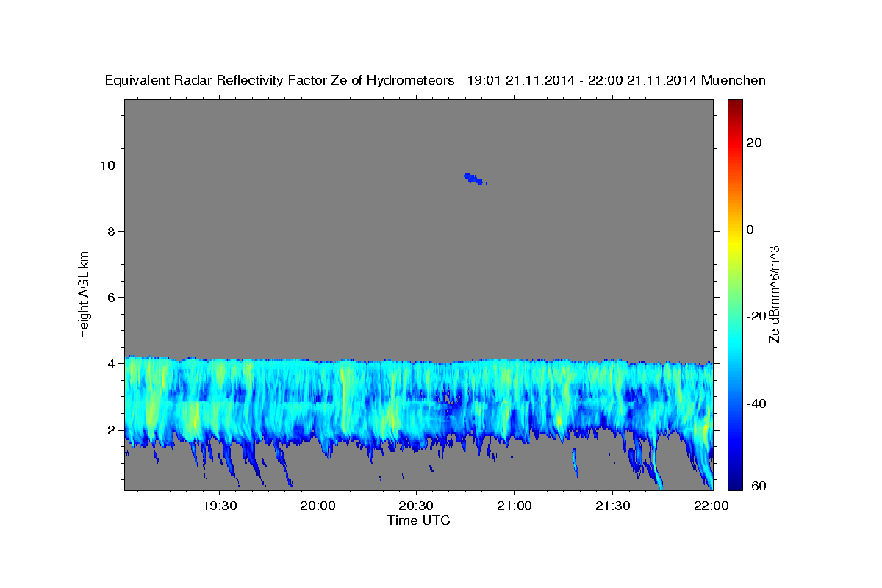Image resolution: width=882 pixels, height=588 pixels.
Task: Click the plot title text
Action: (435, 81)
